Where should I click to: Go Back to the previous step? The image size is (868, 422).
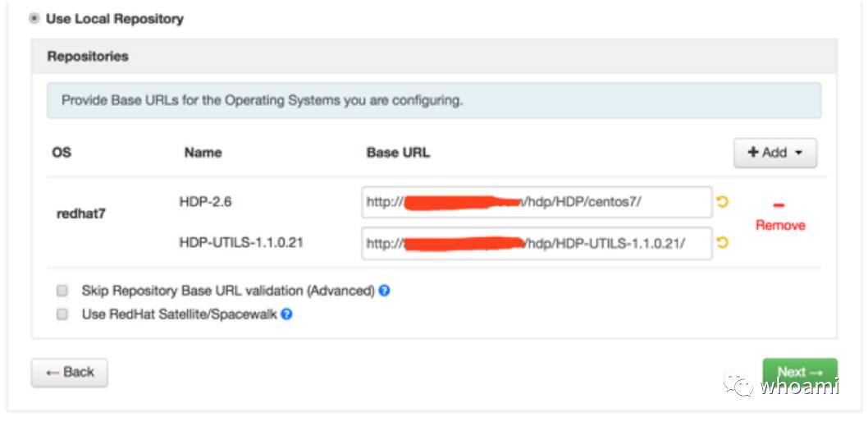[70, 372]
